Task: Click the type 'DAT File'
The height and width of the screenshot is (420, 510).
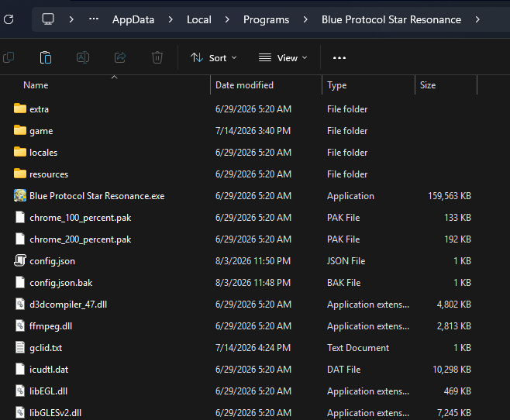Action: 344,370
